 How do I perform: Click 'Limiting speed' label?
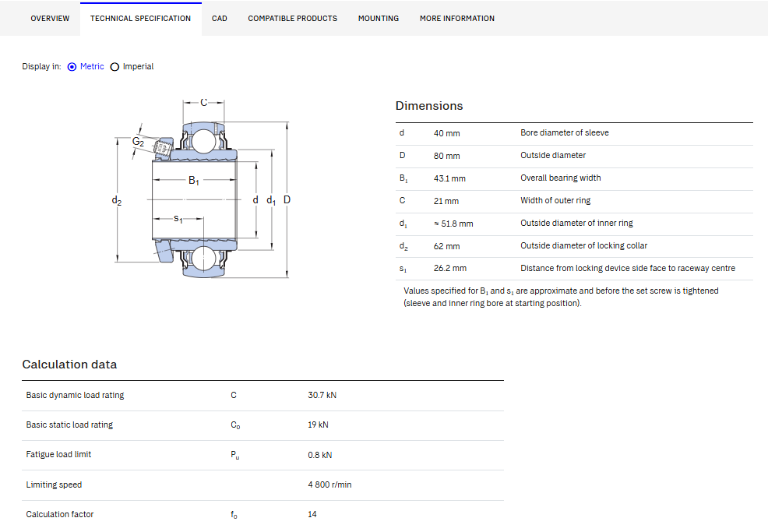pos(54,484)
